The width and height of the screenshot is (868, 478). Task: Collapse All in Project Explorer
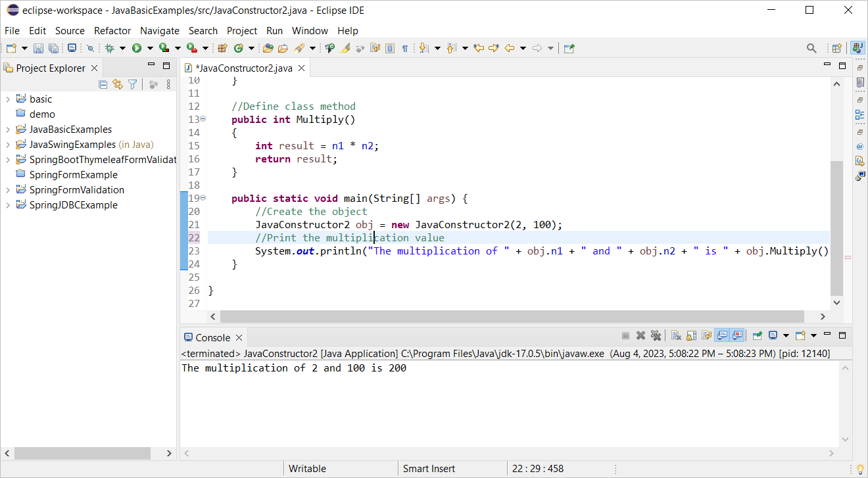pos(103,84)
